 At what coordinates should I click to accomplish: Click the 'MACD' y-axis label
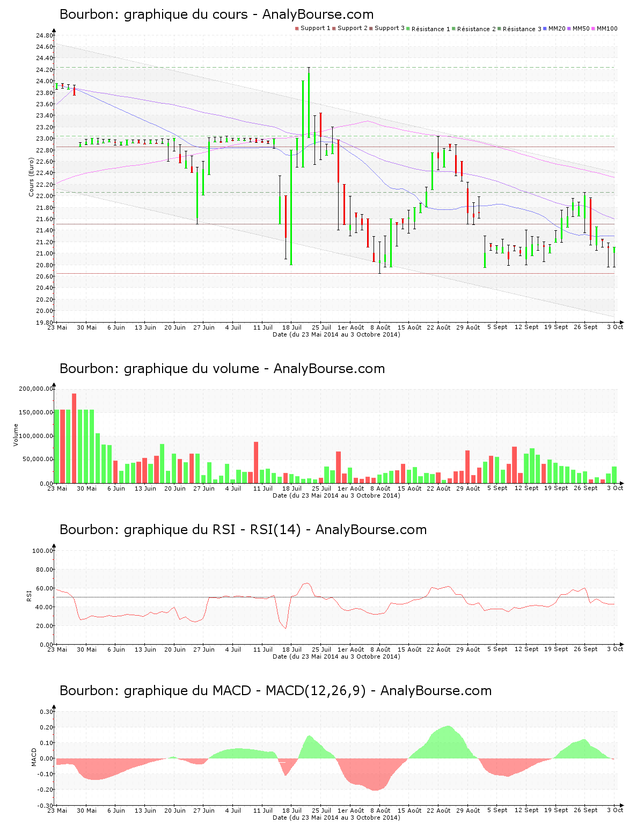pos(34,757)
